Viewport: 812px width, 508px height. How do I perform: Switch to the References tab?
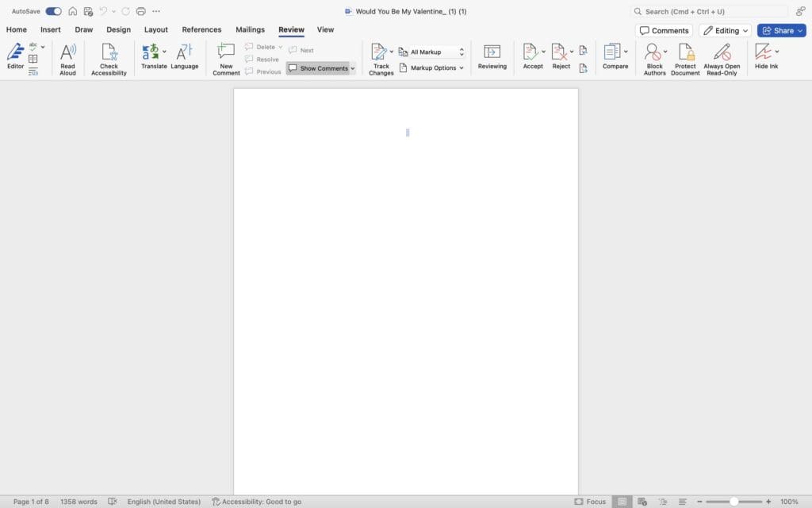point(201,30)
